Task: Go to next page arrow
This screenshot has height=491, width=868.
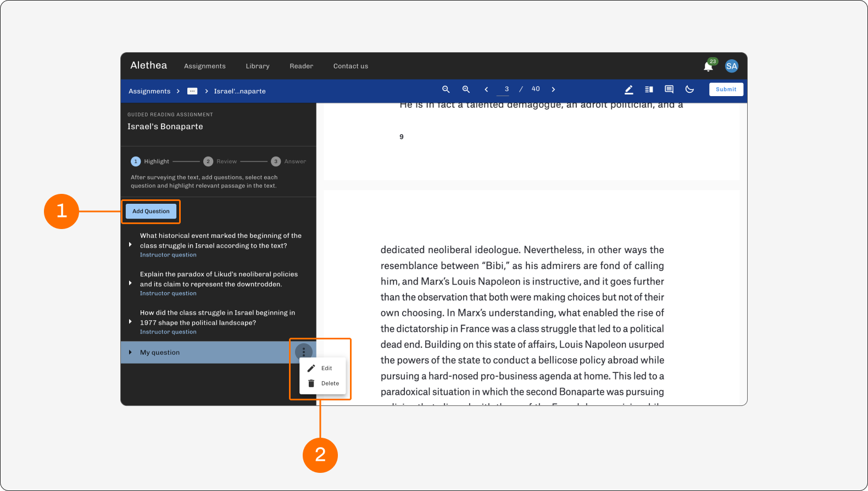Action: point(553,89)
